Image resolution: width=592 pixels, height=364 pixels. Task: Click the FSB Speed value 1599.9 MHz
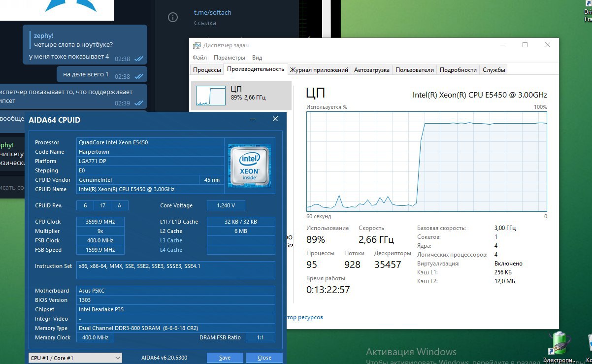[101, 250]
